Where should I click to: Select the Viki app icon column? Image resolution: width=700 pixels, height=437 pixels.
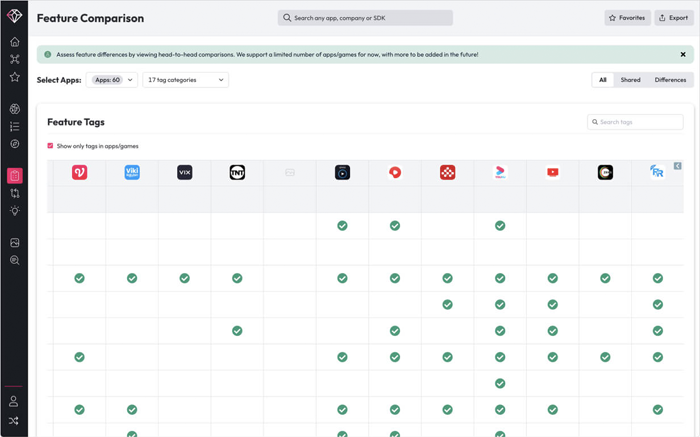click(x=132, y=172)
